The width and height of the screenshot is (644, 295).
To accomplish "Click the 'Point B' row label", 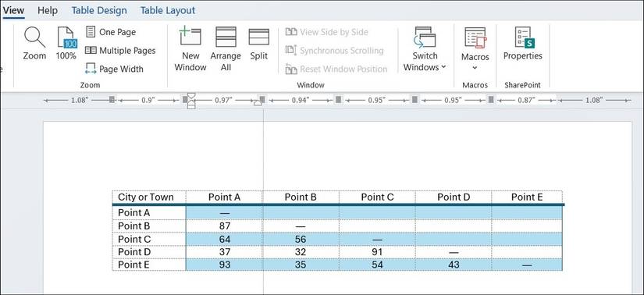I will coord(149,226).
